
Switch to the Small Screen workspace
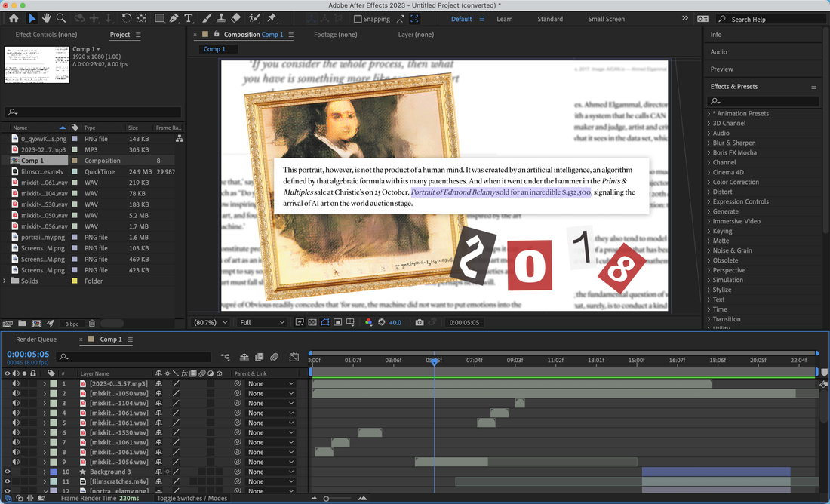606,19
